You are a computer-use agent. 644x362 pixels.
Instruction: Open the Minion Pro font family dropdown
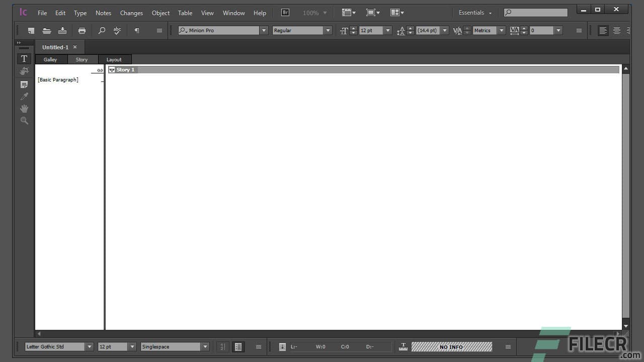click(264, 30)
